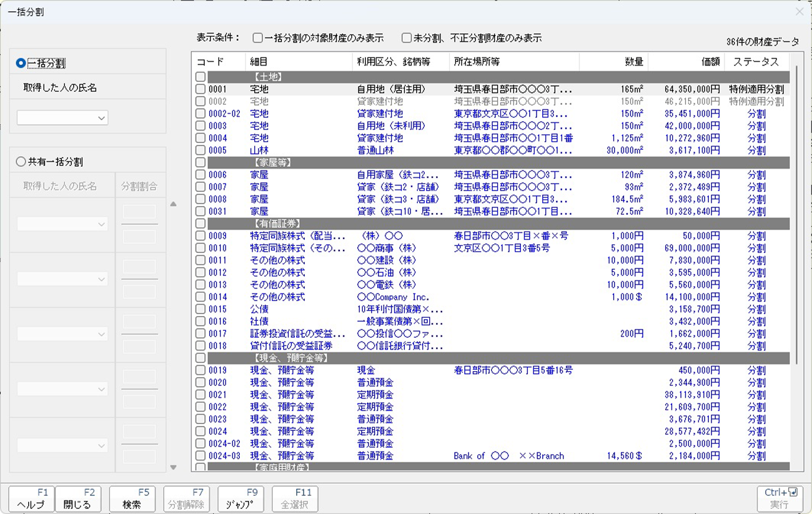Select the 共有一括分割 radio option
Viewport: 812px width, 514px height.
coord(21,162)
